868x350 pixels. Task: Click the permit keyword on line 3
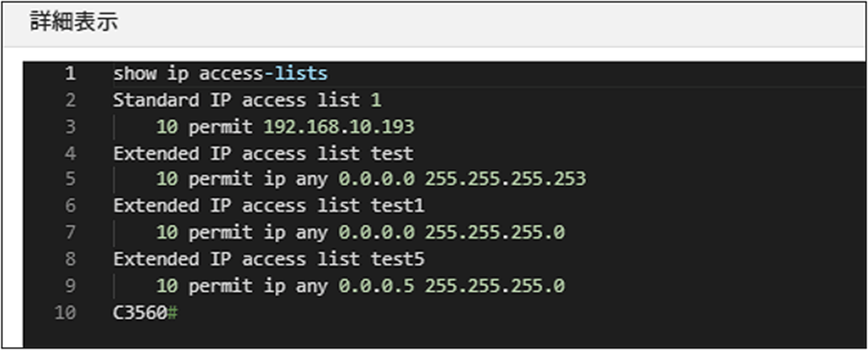[220, 127]
